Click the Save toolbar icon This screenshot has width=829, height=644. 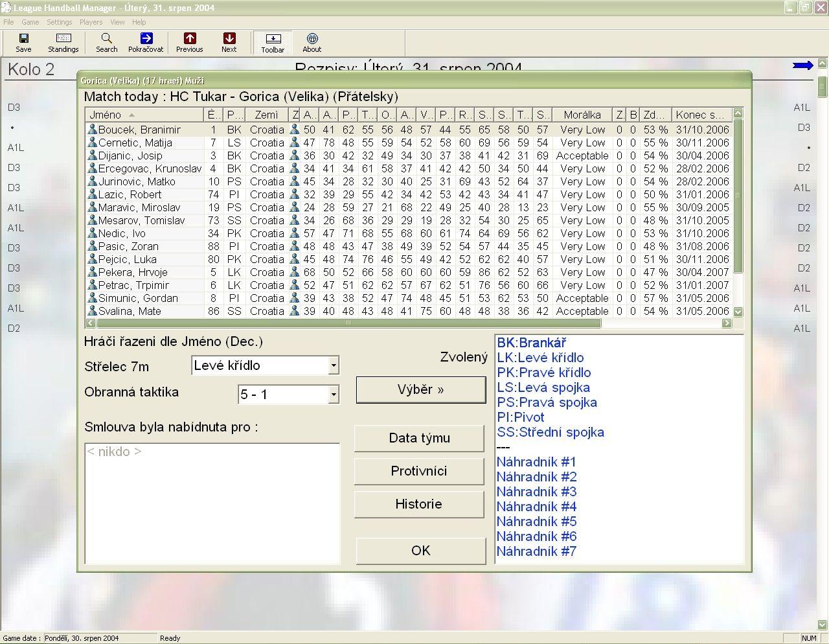click(x=23, y=39)
